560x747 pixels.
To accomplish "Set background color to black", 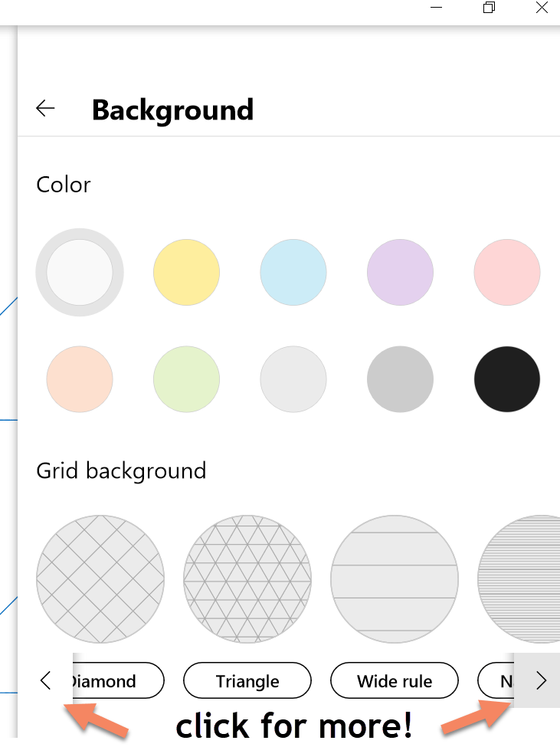I will click(506, 379).
